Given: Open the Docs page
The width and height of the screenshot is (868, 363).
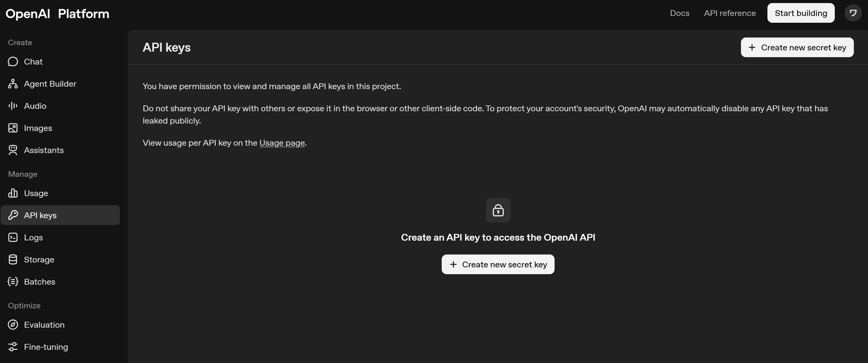Looking at the screenshot, I should [680, 13].
